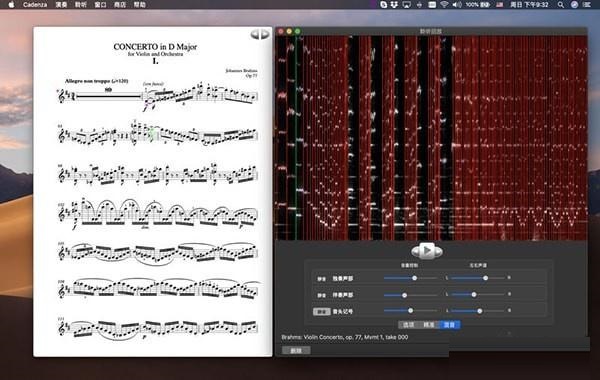600x380 pixels.
Task: Toggle the highlighted mute button on third track
Action: [321, 312]
